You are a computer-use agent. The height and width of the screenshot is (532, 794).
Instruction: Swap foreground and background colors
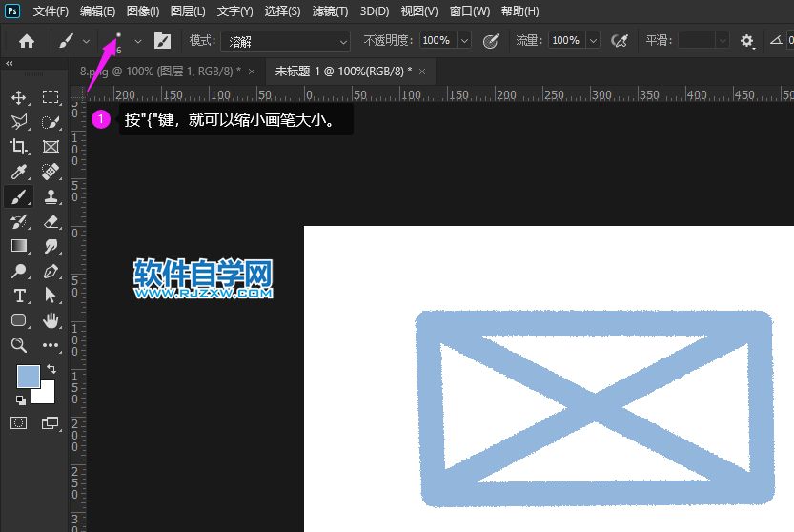click(x=51, y=368)
